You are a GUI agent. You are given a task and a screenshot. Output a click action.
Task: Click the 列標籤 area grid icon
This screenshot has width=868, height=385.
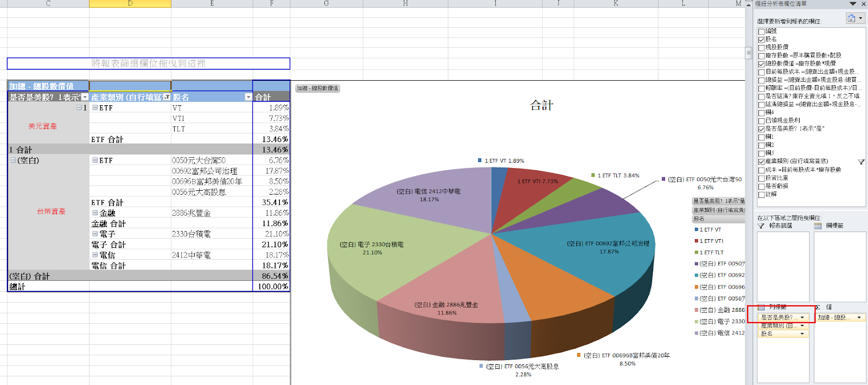click(761, 307)
